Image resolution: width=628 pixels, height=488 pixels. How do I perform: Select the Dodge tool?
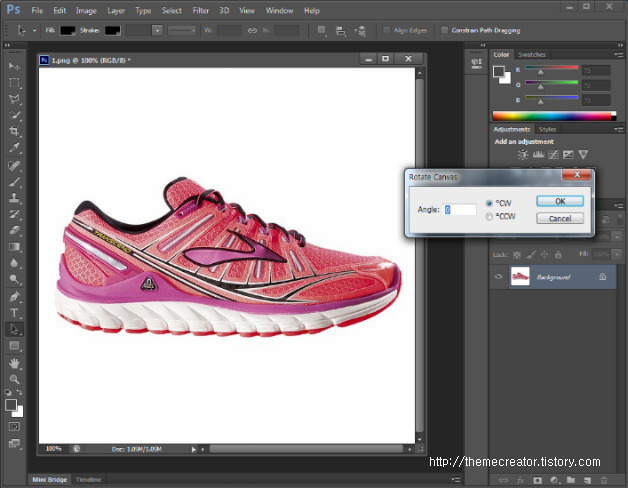point(14,279)
